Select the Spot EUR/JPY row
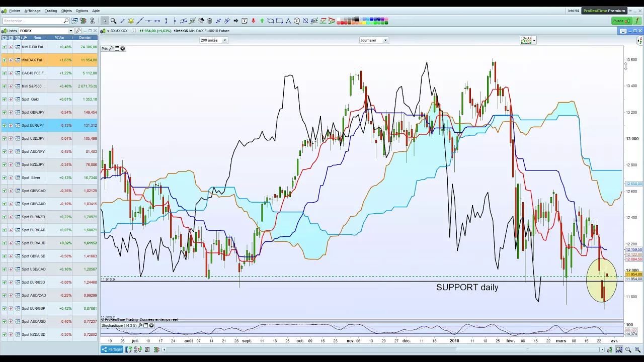 (49, 125)
